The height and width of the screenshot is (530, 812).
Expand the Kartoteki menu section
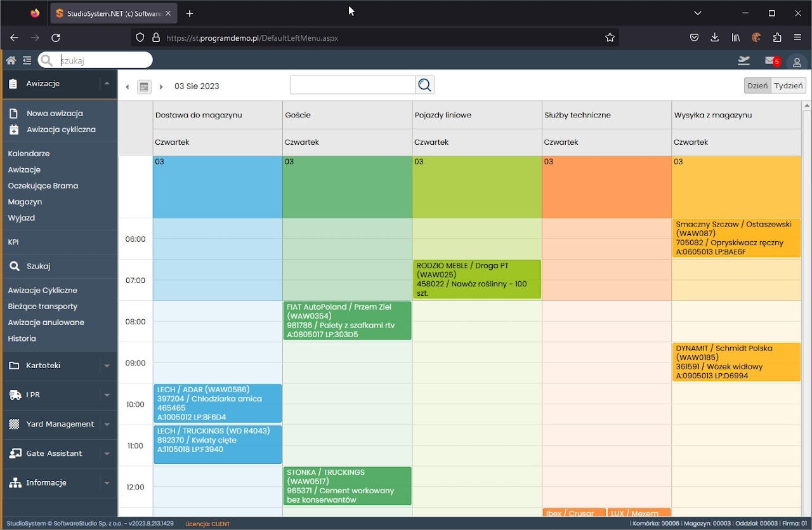(x=107, y=366)
